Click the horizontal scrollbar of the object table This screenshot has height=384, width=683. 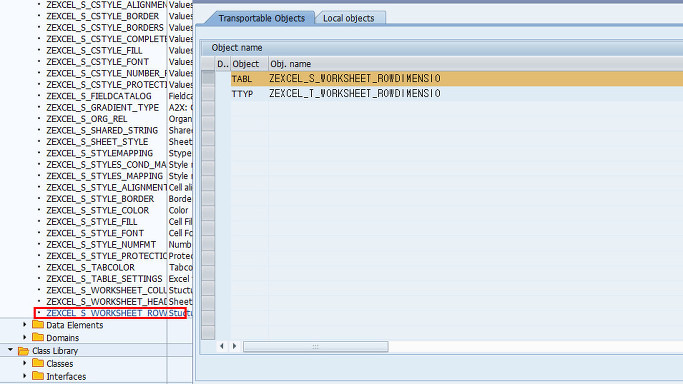[x=315, y=347]
